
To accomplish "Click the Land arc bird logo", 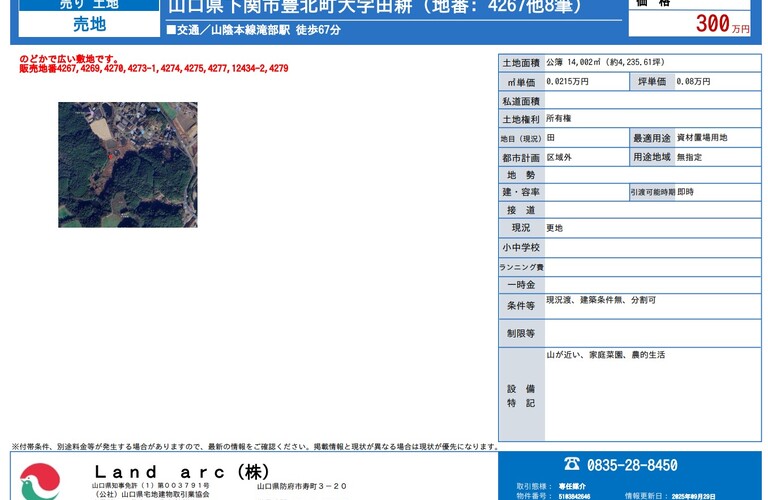I will point(40,481).
